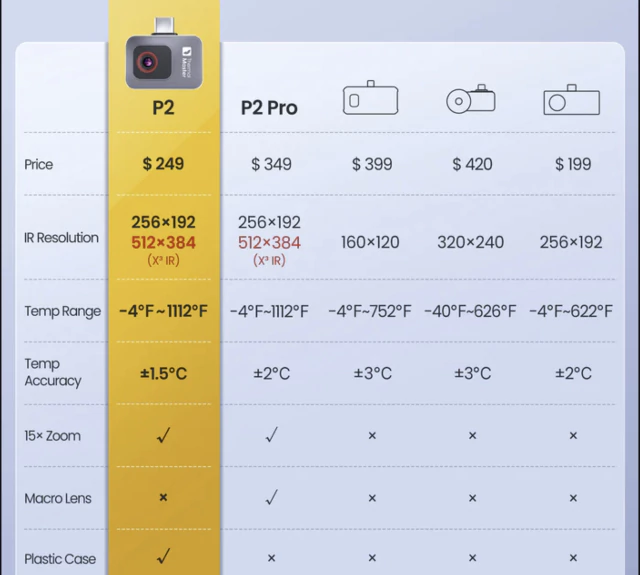The height and width of the screenshot is (575, 640).
Task: Select the P2 column heading
Action: point(163,107)
